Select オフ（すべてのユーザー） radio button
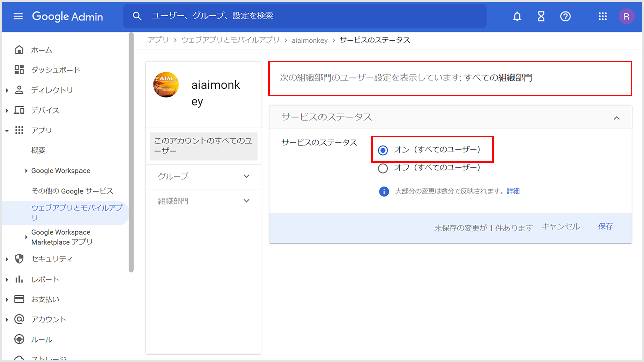The width and height of the screenshot is (644, 362). click(383, 168)
